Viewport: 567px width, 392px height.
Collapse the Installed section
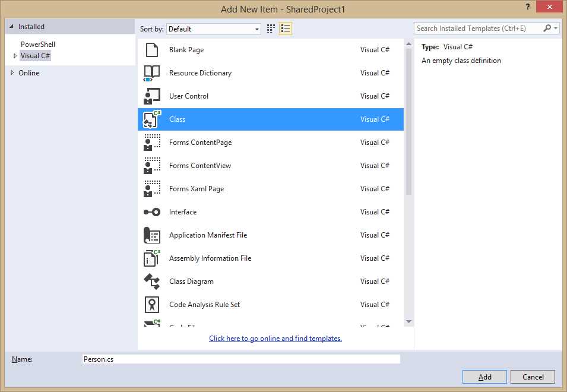tap(11, 26)
